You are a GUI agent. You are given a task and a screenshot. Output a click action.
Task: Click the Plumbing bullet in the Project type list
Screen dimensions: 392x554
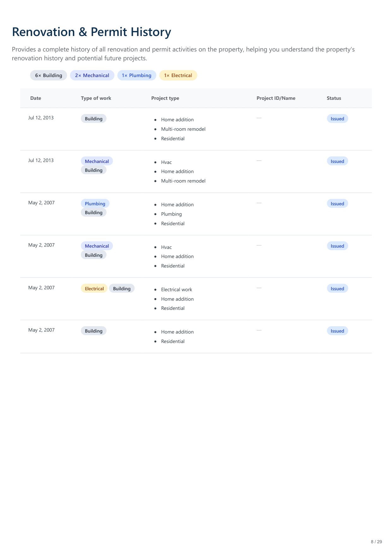(x=171, y=214)
